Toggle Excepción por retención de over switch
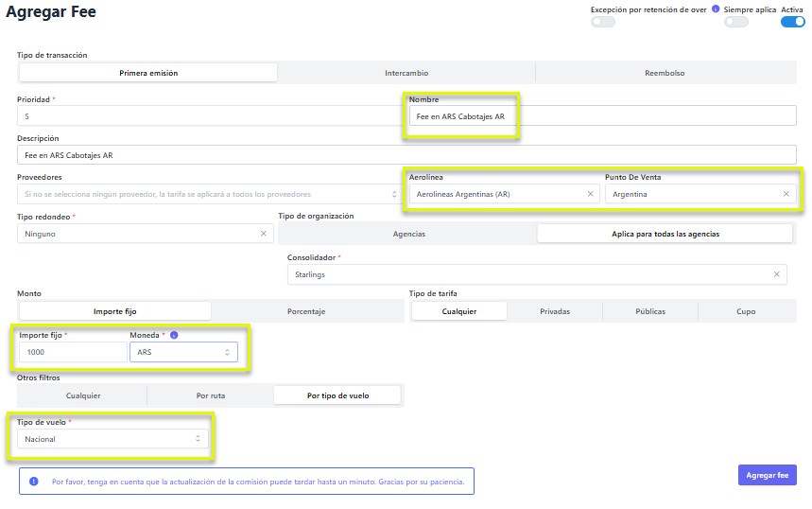This screenshot has width=812, height=509. click(x=603, y=22)
